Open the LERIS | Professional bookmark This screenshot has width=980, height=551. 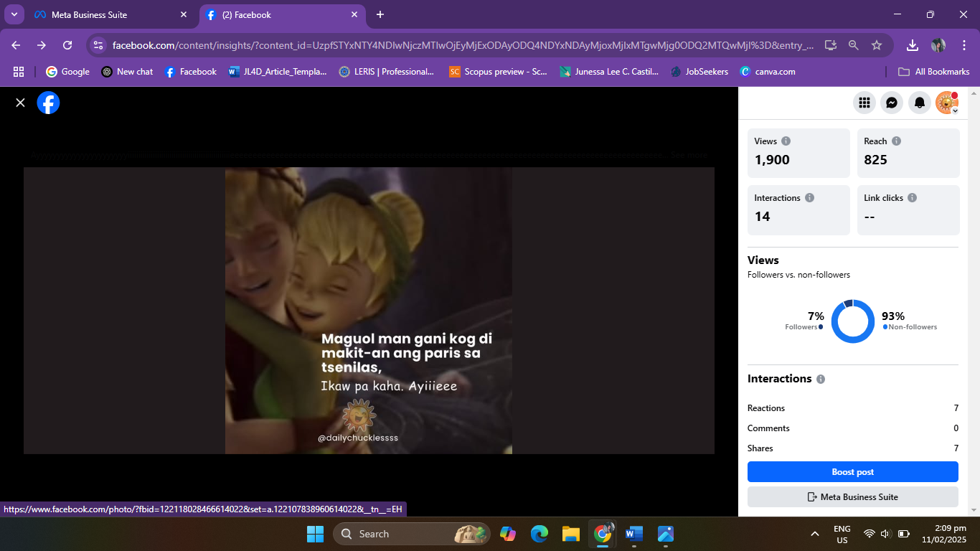tap(387, 72)
